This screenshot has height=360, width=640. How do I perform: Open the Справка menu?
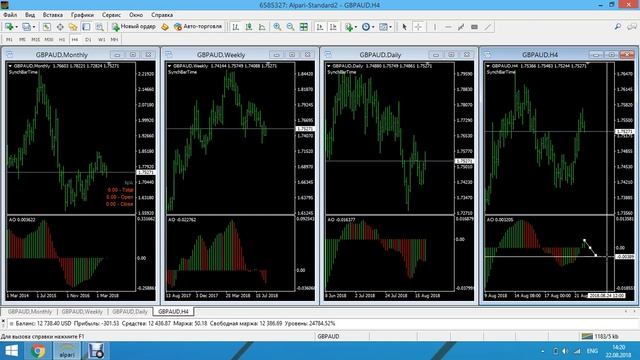pos(162,15)
